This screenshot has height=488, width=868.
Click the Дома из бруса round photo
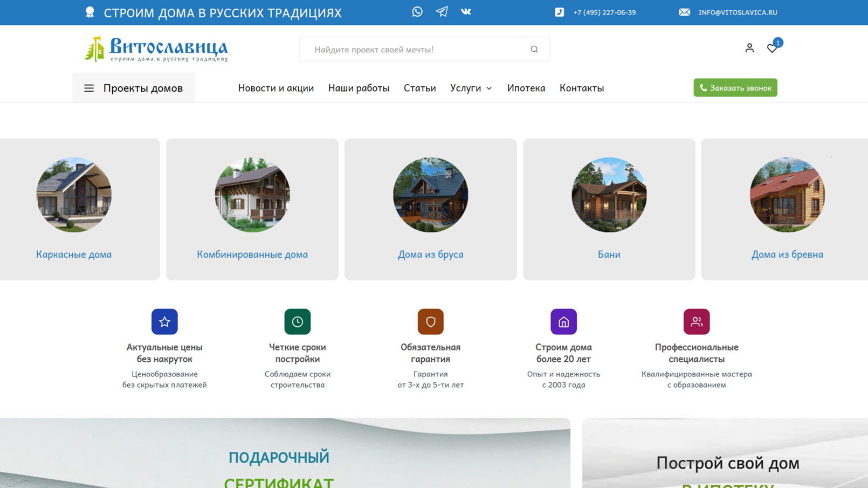point(430,195)
